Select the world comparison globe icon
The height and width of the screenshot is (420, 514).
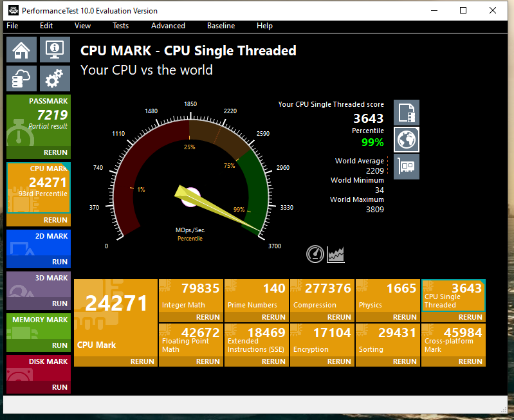[407, 140]
